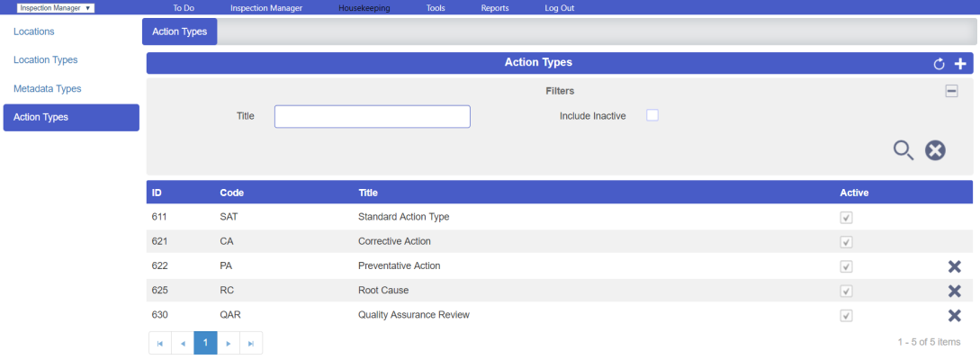Switch to the Action Types tab
Image resolution: width=980 pixels, height=360 pixels.
179,31
